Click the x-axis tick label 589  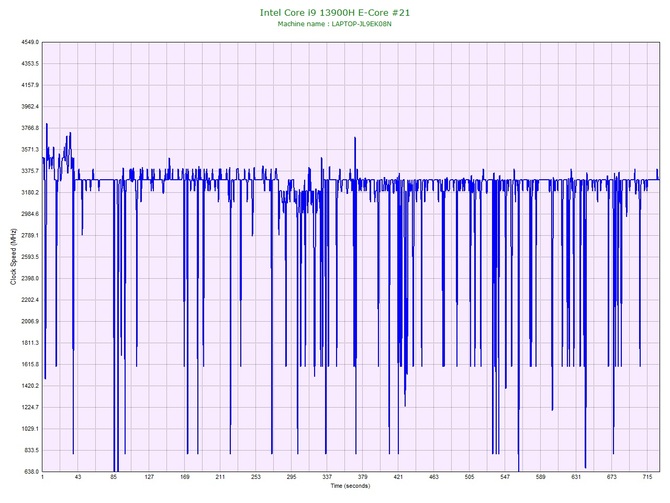[x=541, y=477]
